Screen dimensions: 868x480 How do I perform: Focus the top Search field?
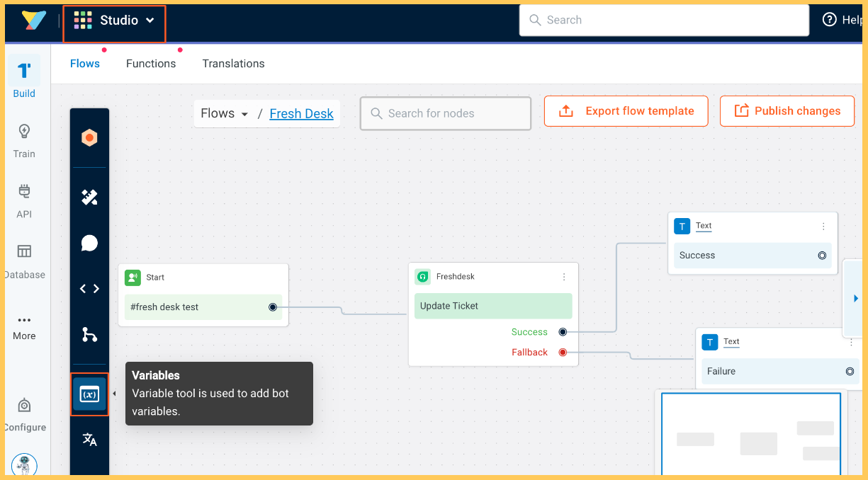pos(664,21)
